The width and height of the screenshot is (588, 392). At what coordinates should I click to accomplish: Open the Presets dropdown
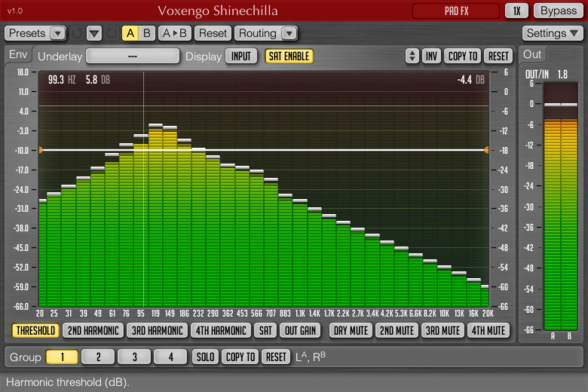36,33
